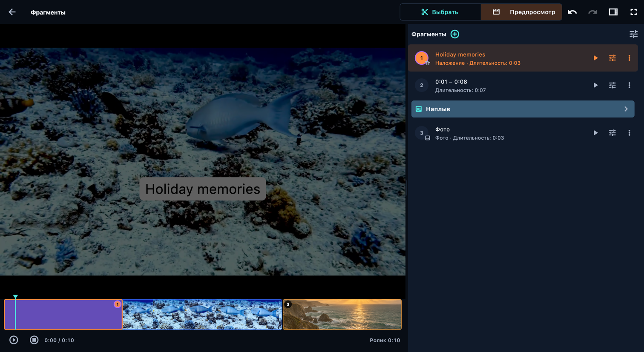This screenshot has height=352, width=644.
Task: Click the Holiday memories fragment title
Action: coord(460,54)
